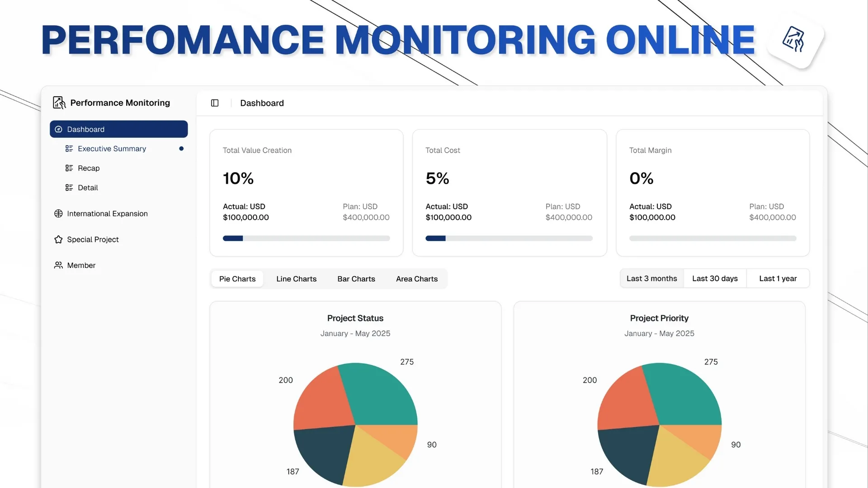Click the Performance Monitoring logo icon
The width and height of the screenshot is (868, 488).
[59, 103]
